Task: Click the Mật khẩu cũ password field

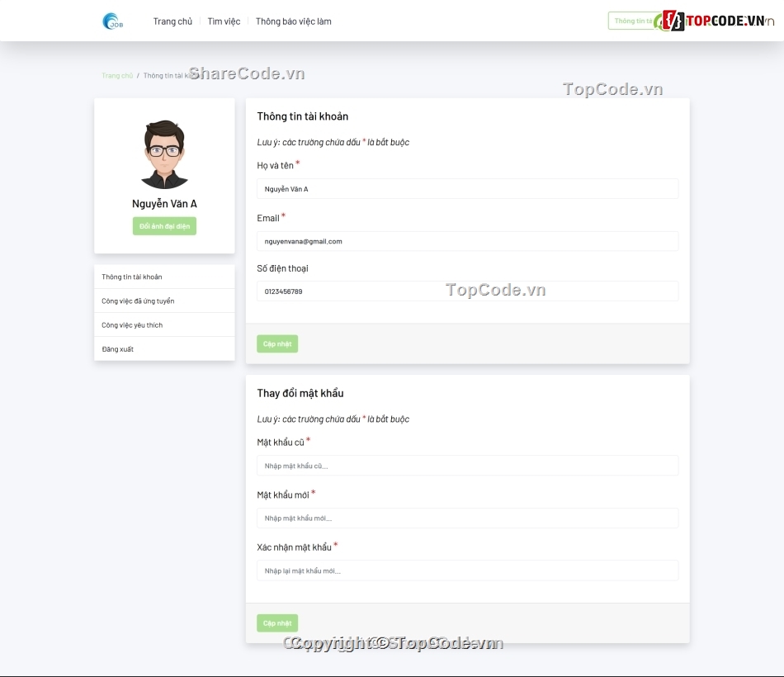Action: [x=467, y=466]
